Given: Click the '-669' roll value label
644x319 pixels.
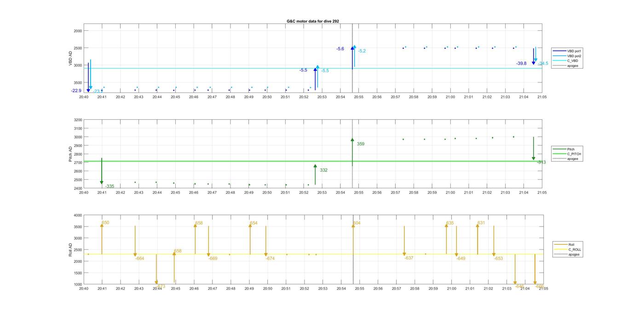Looking at the screenshot, I should pos(213,259).
